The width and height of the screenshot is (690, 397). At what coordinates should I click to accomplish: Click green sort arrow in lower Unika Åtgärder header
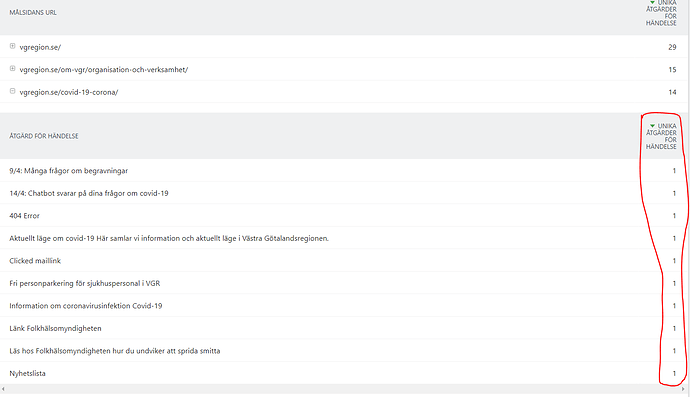[x=652, y=126]
